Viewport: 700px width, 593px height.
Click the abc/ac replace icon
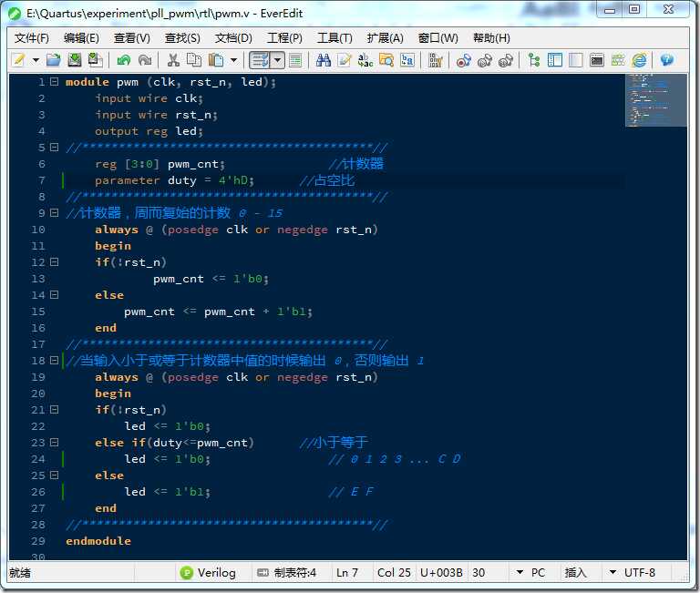coord(365,60)
